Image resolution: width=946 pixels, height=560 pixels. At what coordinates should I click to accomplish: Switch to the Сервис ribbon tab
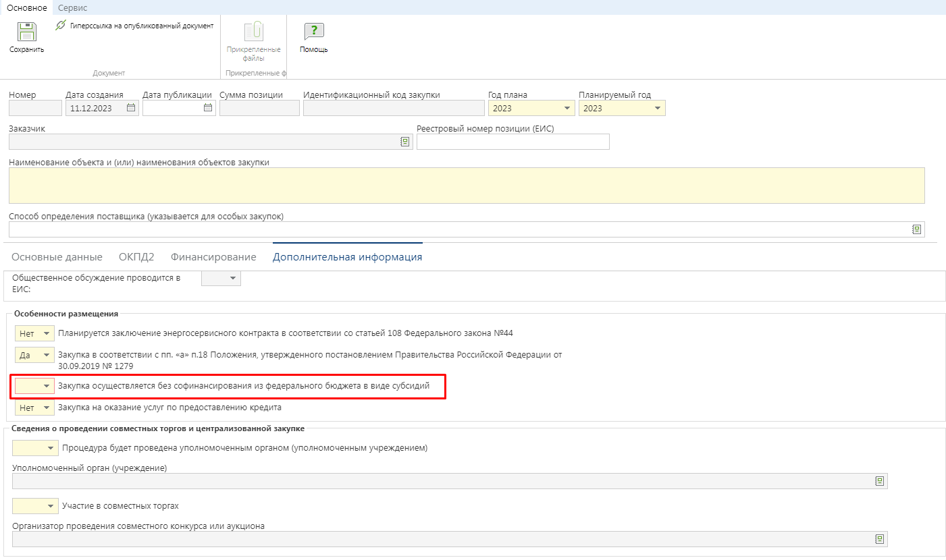[72, 7]
